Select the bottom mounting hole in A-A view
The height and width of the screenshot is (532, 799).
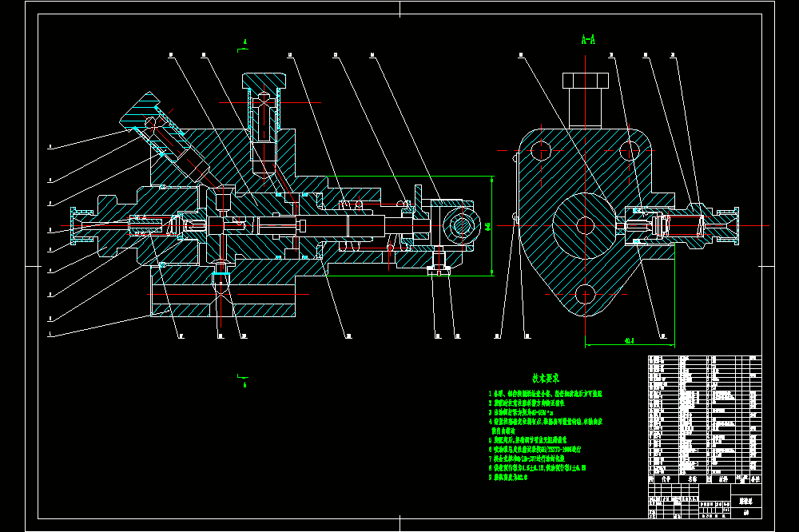tap(585, 295)
